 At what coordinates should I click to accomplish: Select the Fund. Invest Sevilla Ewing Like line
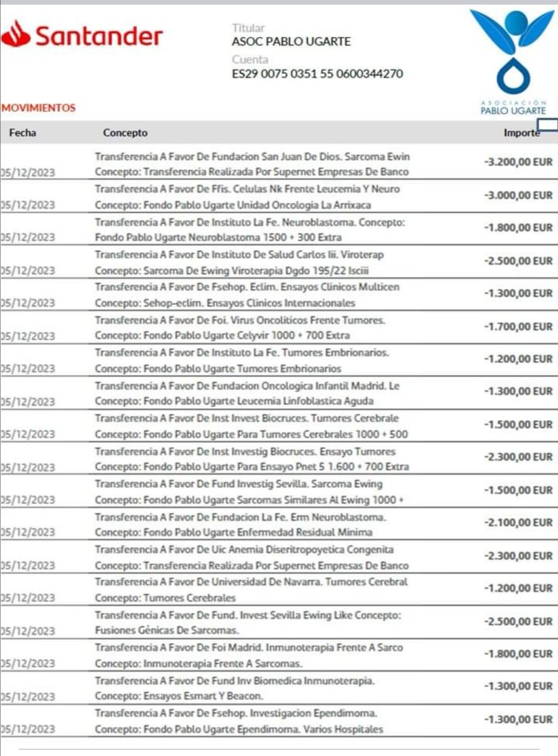(x=248, y=615)
